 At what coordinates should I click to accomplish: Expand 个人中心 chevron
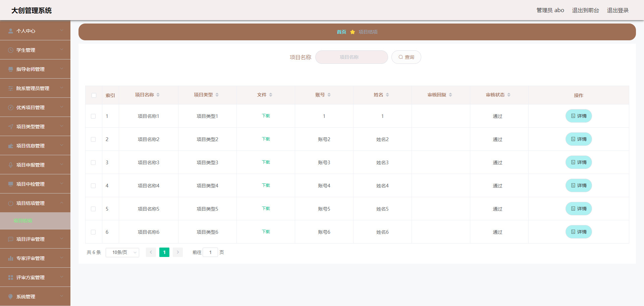pyautogui.click(x=62, y=31)
